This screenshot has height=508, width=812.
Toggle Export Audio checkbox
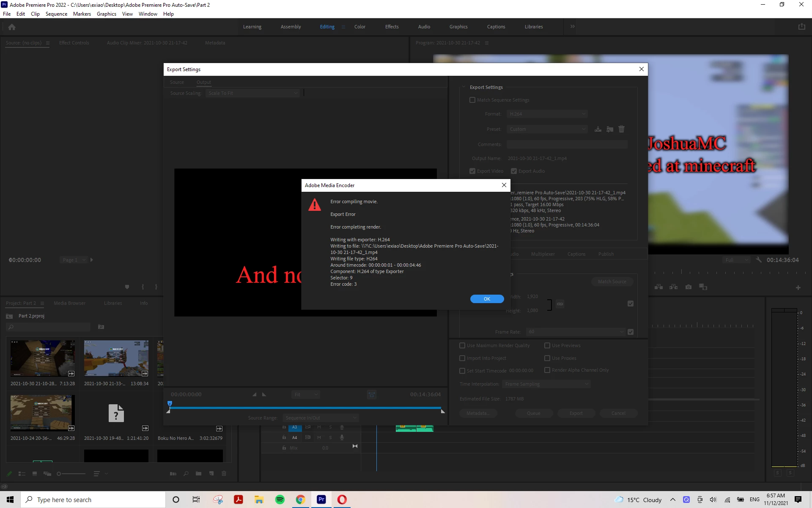[x=514, y=171]
